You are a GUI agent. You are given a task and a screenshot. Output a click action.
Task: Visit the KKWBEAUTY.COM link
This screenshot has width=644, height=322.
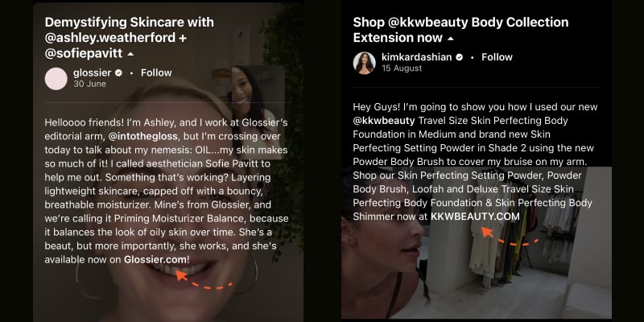475,217
